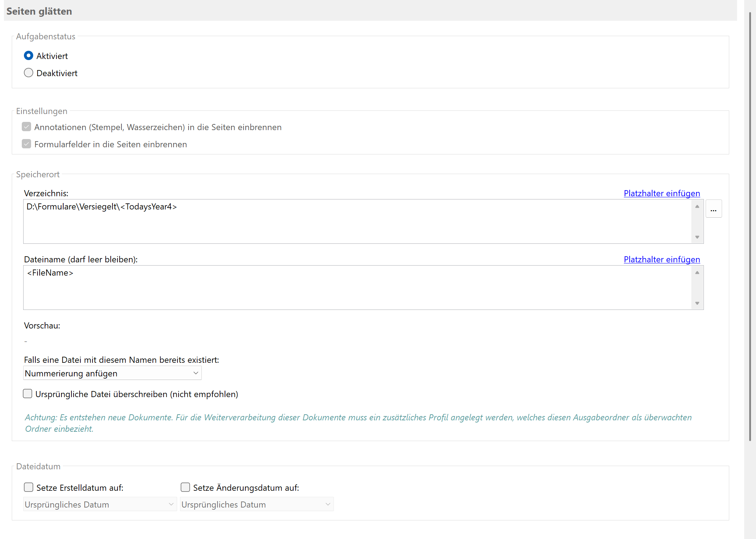The image size is (756, 539).
Task: Enable Ursprüngliche Datei überschreiben checkbox
Action: click(x=27, y=394)
